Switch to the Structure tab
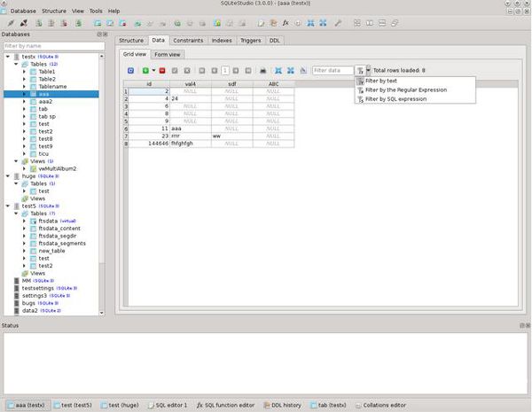This screenshot has width=532, height=412. pyautogui.click(x=131, y=41)
